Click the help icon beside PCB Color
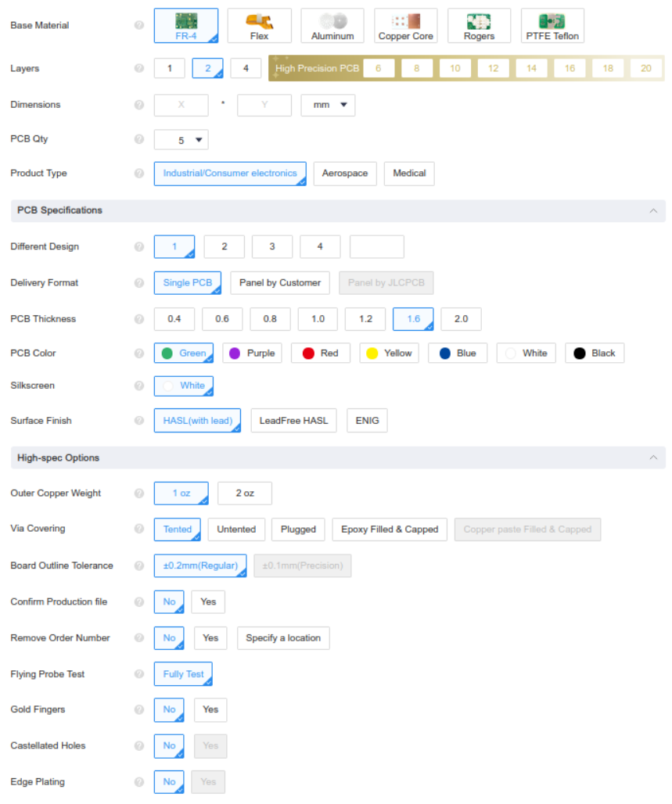 coord(139,354)
